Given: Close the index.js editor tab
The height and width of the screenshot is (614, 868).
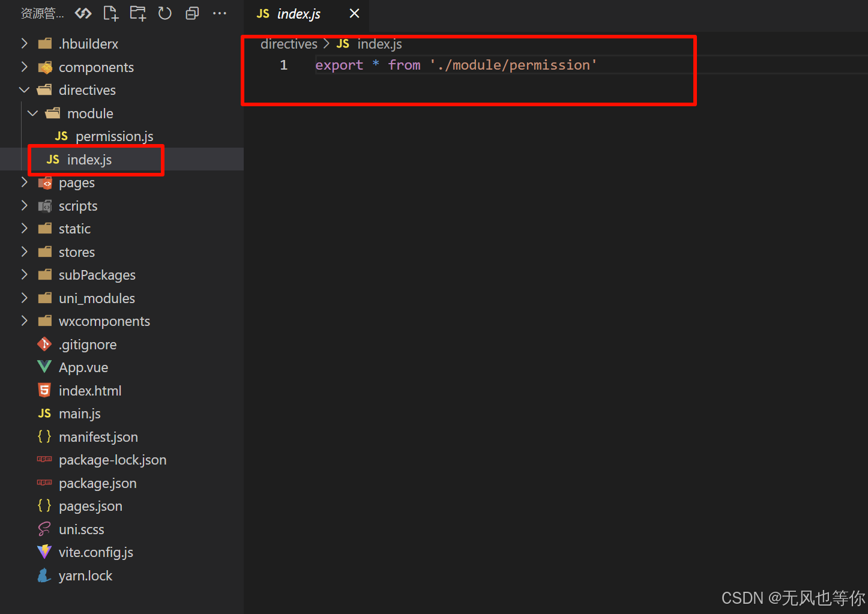Looking at the screenshot, I should 355,13.
